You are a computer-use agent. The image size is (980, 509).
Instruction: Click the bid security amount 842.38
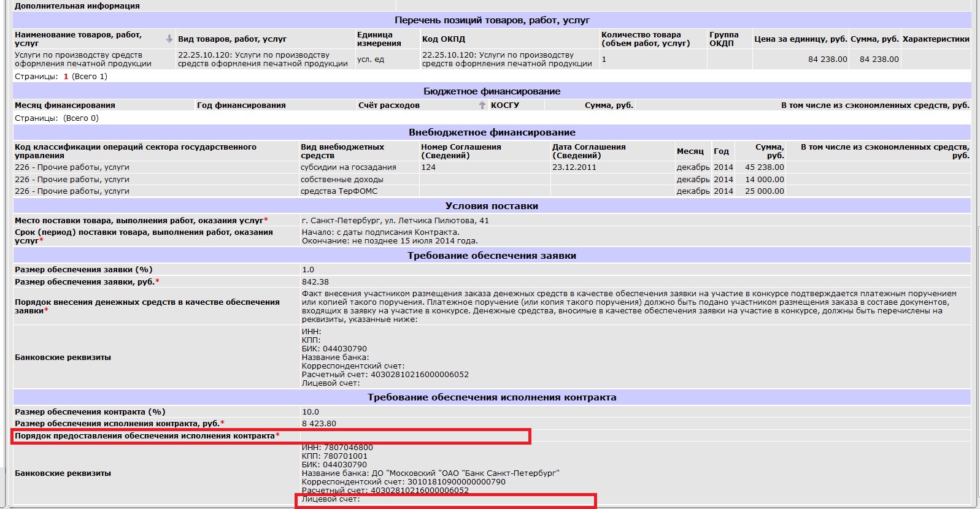coord(315,282)
